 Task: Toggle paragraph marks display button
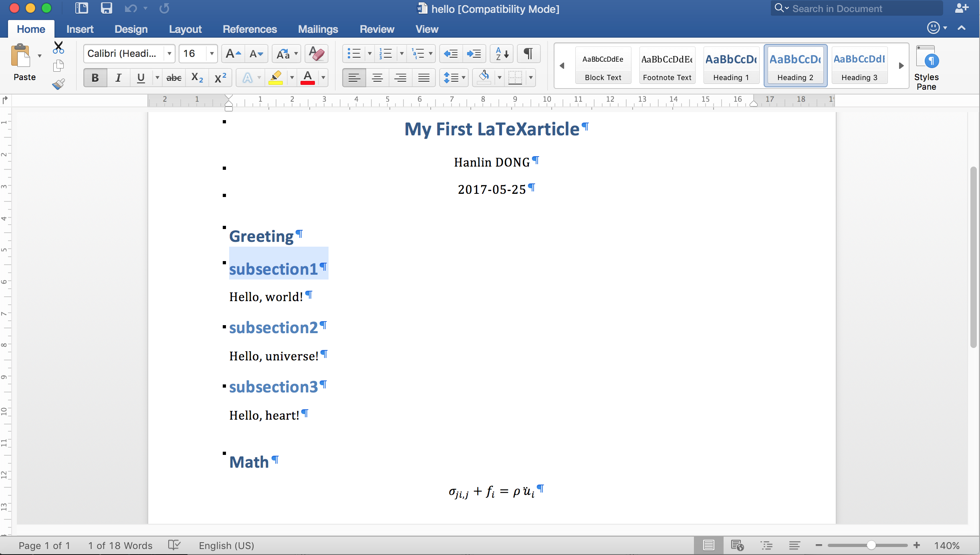tap(528, 54)
